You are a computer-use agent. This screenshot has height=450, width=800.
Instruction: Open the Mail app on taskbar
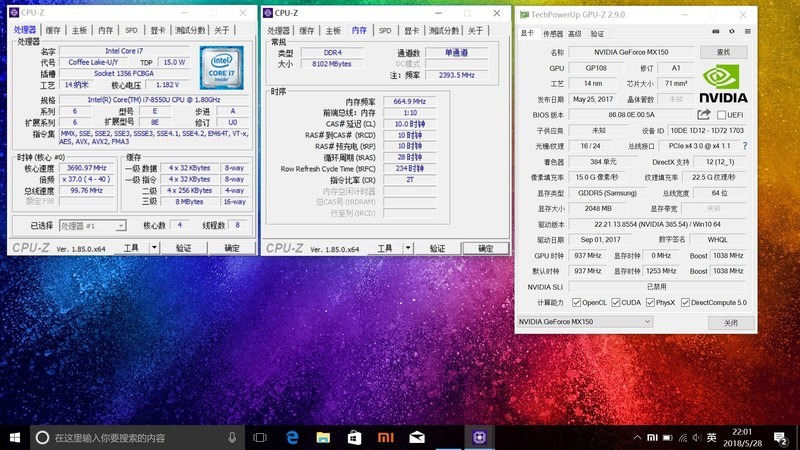417,437
